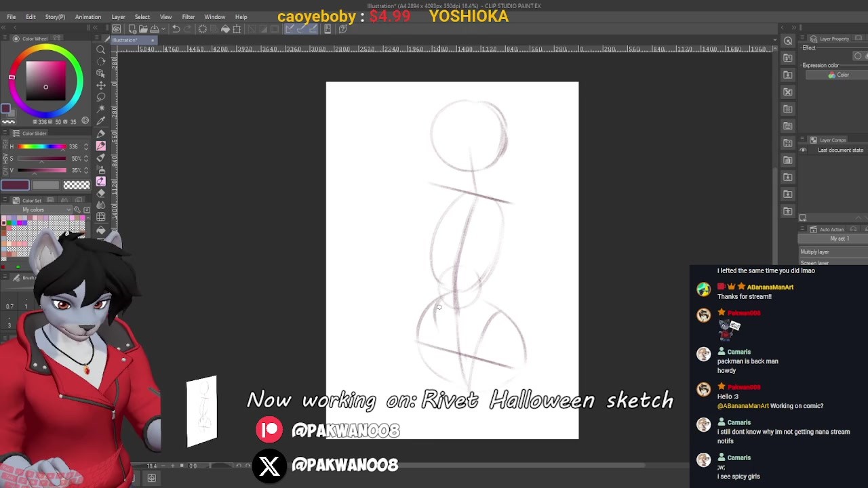868x488 pixels.
Task: Choose the Lasso selection tool
Action: (101, 97)
